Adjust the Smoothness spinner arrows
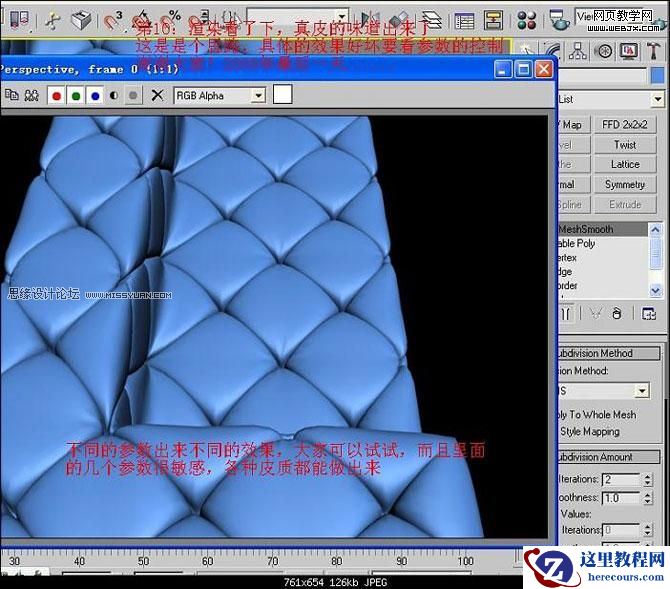The width and height of the screenshot is (670, 589). click(648, 498)
